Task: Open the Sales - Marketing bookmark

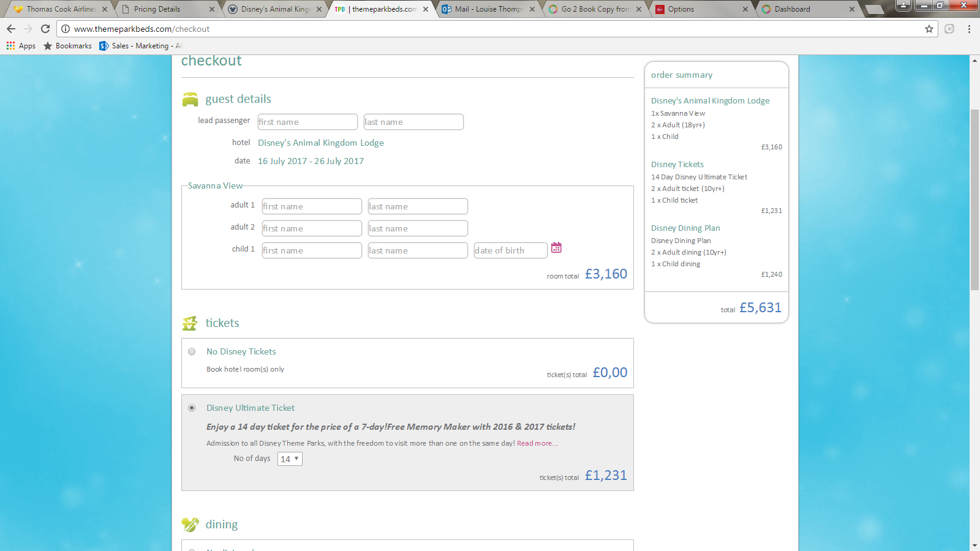Action: point(141,46)
